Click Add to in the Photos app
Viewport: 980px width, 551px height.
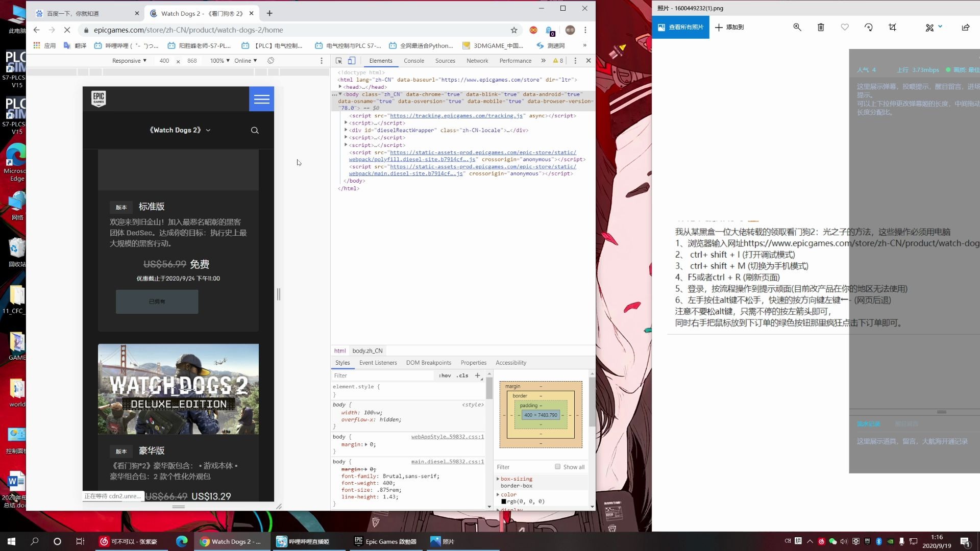tap(729, 28)
